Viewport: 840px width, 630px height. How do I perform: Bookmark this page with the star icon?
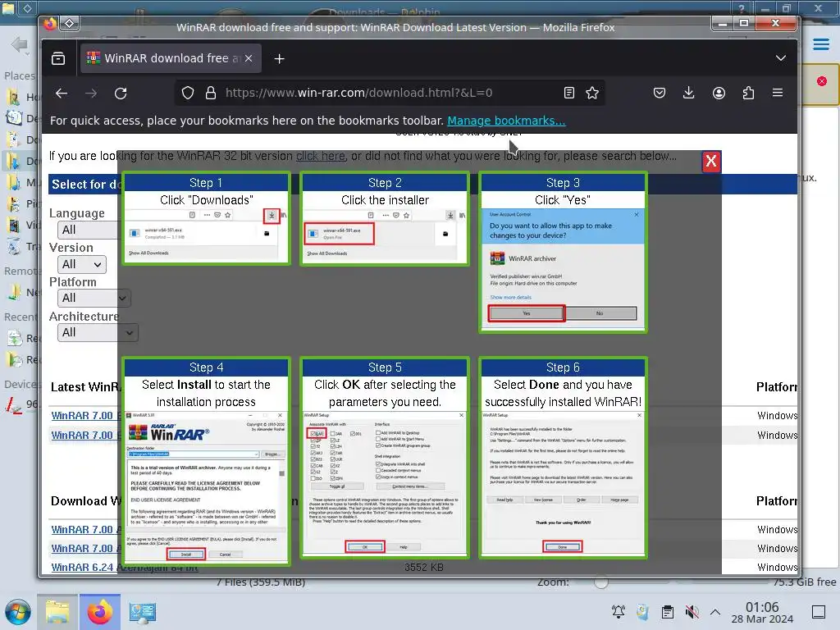tap(592, 93)
